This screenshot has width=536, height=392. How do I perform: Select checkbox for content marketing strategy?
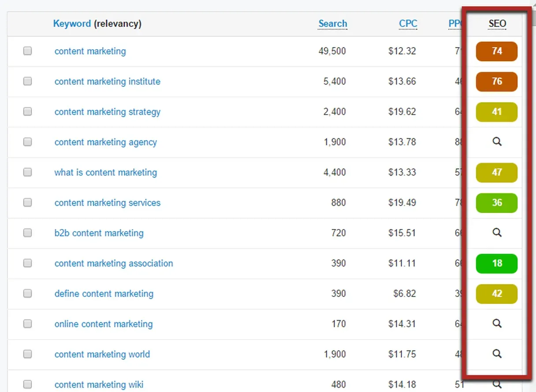point(28,112)
